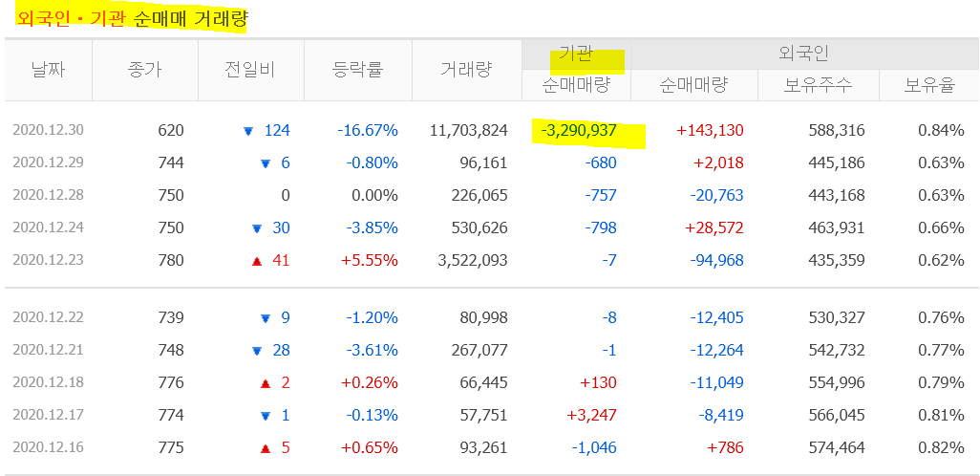Screen dimensions: 980x476
Task: Click the down arrow next to 1
Action: 265,416
